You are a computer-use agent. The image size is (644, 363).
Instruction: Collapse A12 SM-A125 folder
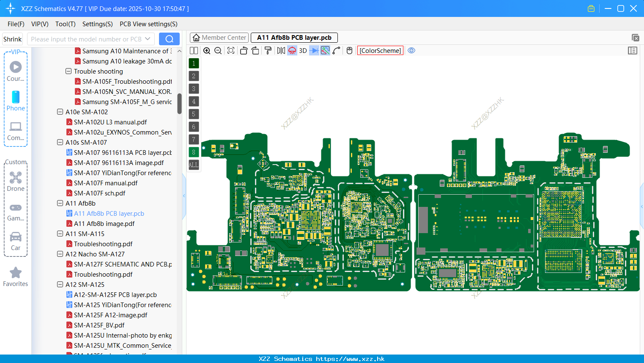pyautogui.click(x=60, y=284)
